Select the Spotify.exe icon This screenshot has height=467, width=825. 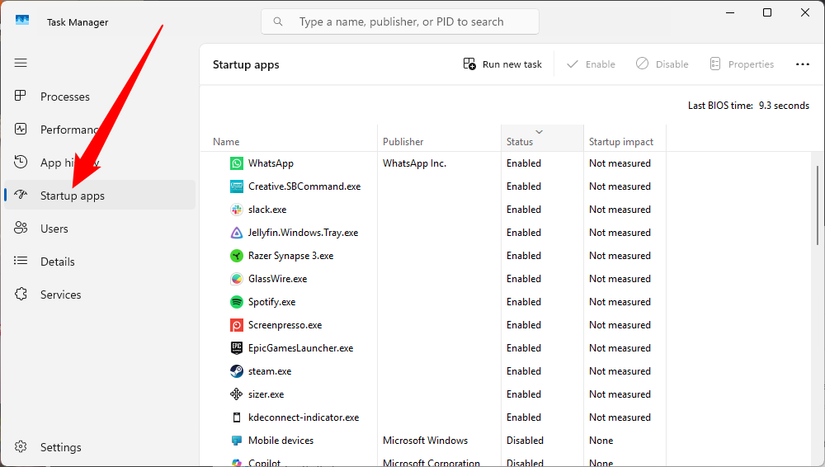pos(236,302)
